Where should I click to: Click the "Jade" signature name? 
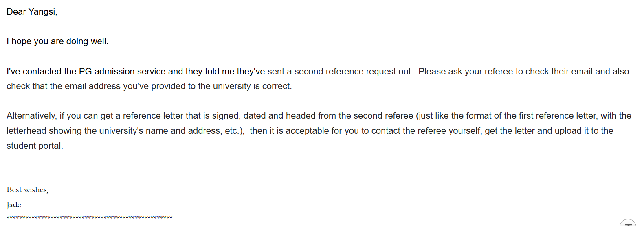tap(13, 205)
